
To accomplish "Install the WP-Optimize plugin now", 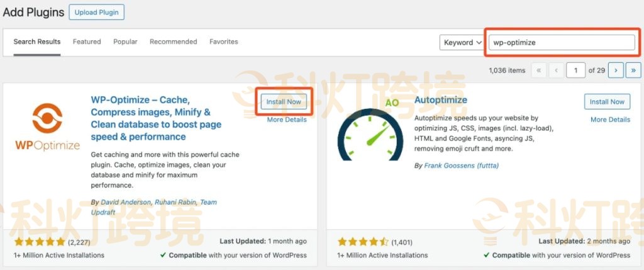I will click(284, 101).
